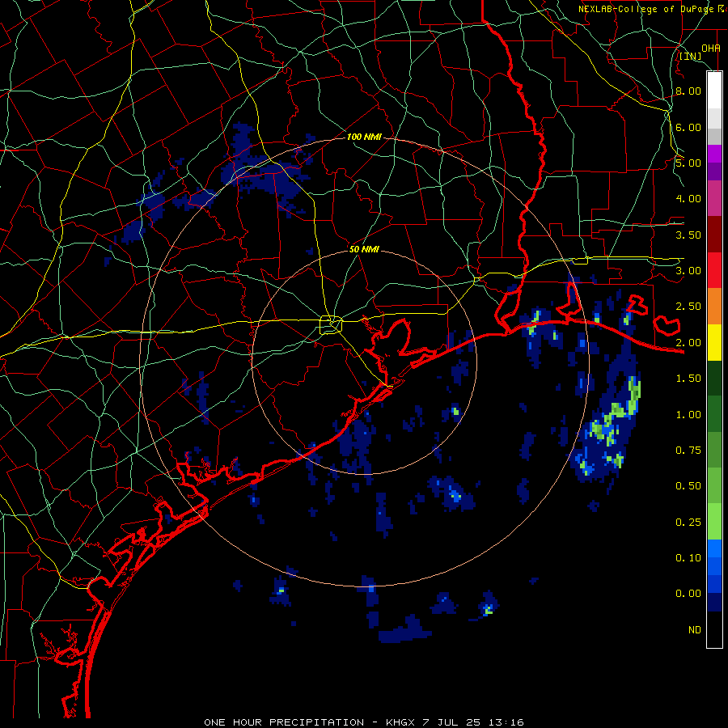This screenshot has height=728, width=728.
Task: Click the white color swatch in legend
Action: point(714,90)
